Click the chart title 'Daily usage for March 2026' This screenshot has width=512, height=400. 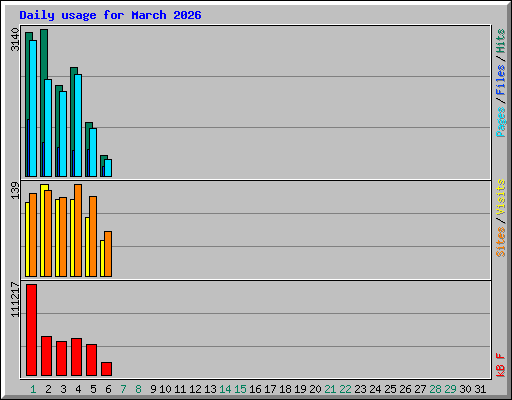click(x=110, y=15)
